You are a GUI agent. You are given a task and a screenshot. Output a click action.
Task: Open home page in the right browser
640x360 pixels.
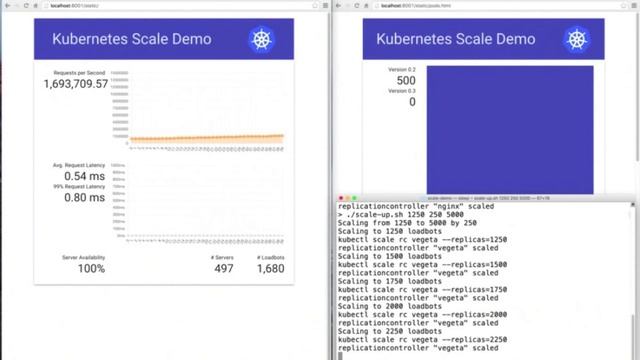coord(366,6)
